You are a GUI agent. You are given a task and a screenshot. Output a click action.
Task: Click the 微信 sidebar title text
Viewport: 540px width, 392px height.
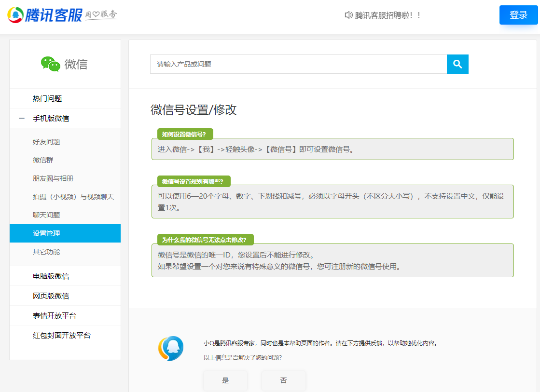tap(76, 64)
